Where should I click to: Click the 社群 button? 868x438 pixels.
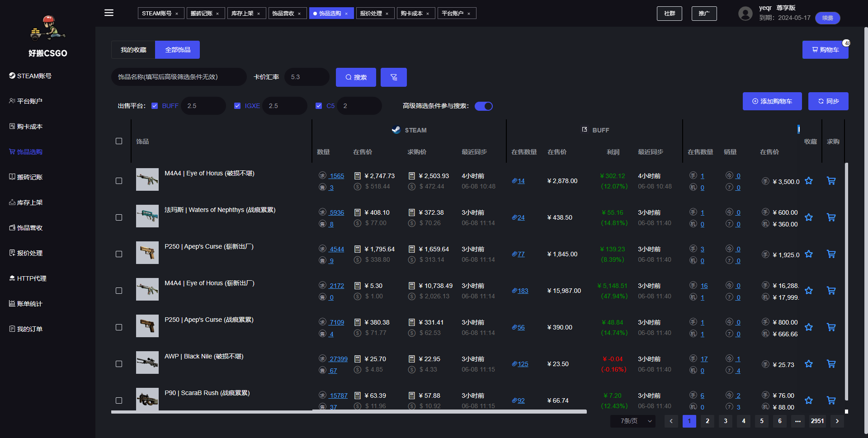(x=670, y=14)
